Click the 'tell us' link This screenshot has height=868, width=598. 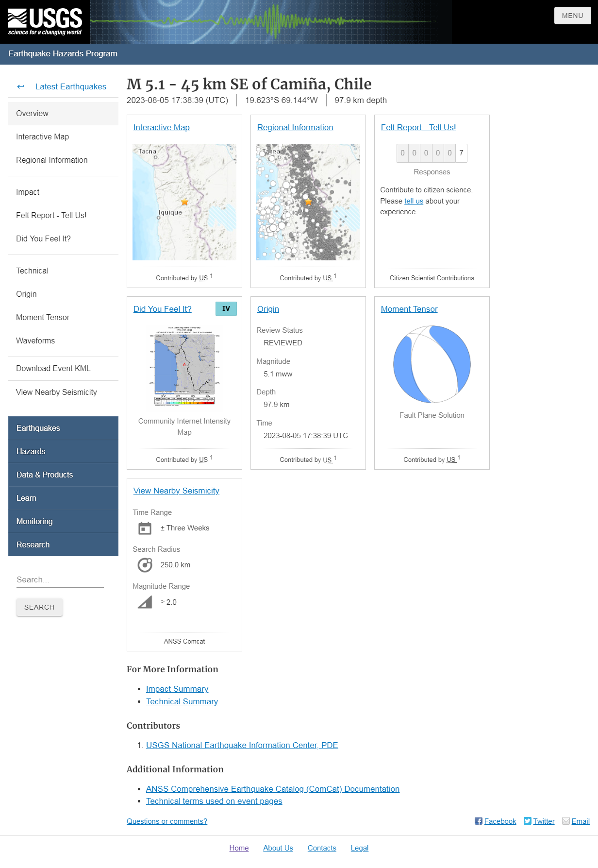414,201
